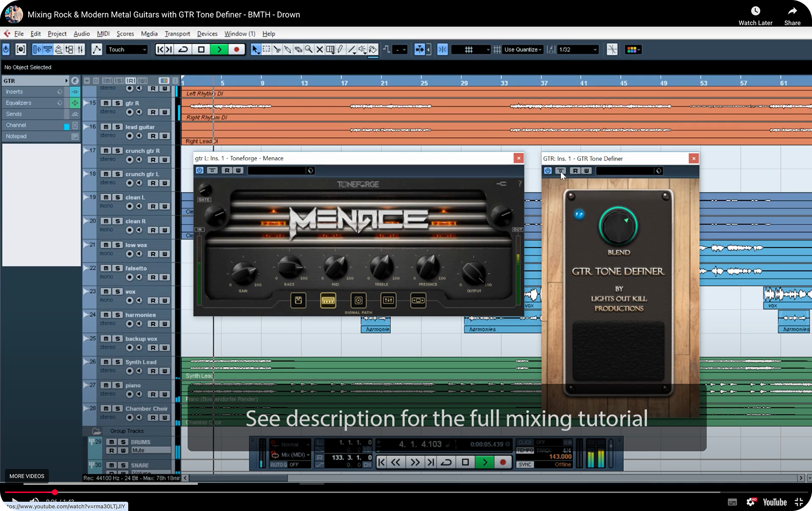
Task: Solo the Synth Lead track
Action: [x=117, y=362]
